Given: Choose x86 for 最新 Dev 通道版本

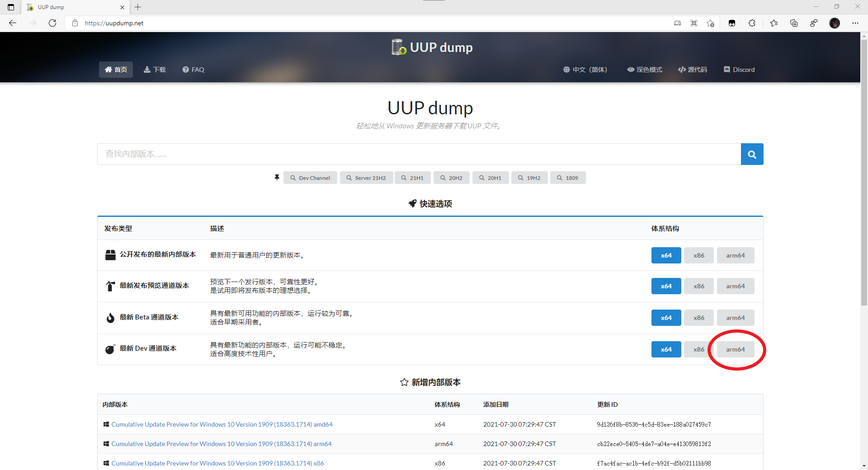Looking at the screenshot, I should point(699,349).
